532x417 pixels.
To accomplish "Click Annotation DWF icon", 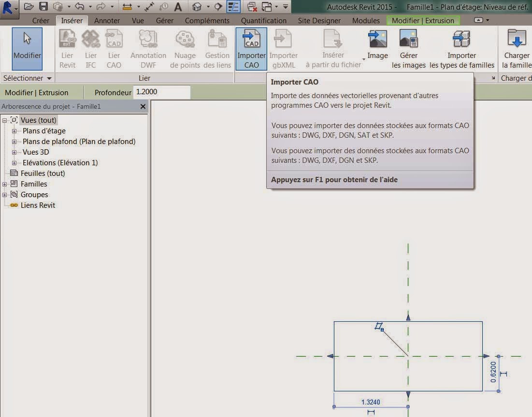I will (148, 48).
